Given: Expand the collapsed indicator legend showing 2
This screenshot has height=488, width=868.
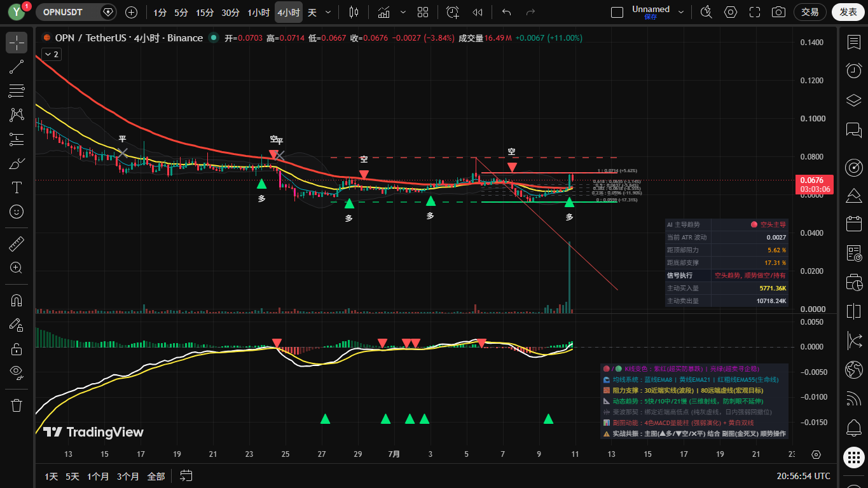Looking at the screenshot, I should tap(51, 55).
